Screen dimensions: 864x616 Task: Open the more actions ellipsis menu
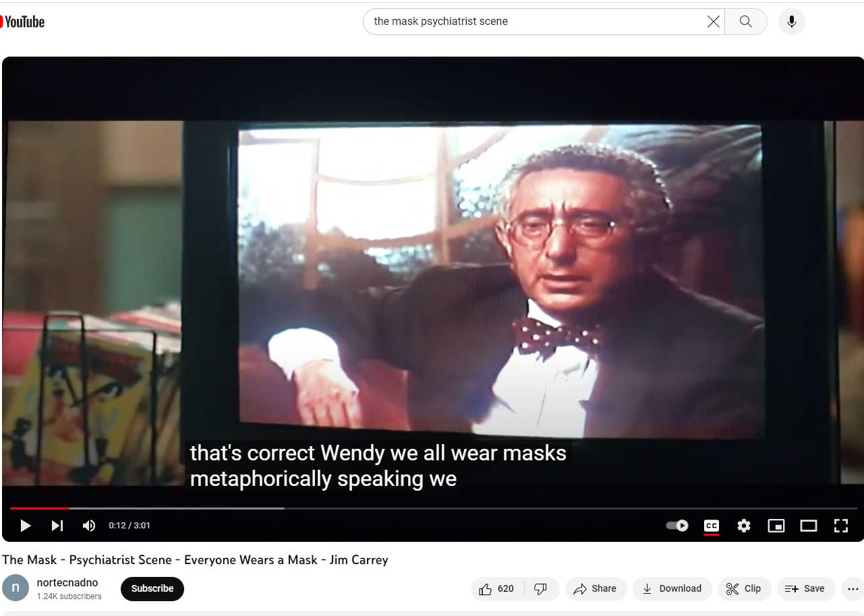point(853,588)
